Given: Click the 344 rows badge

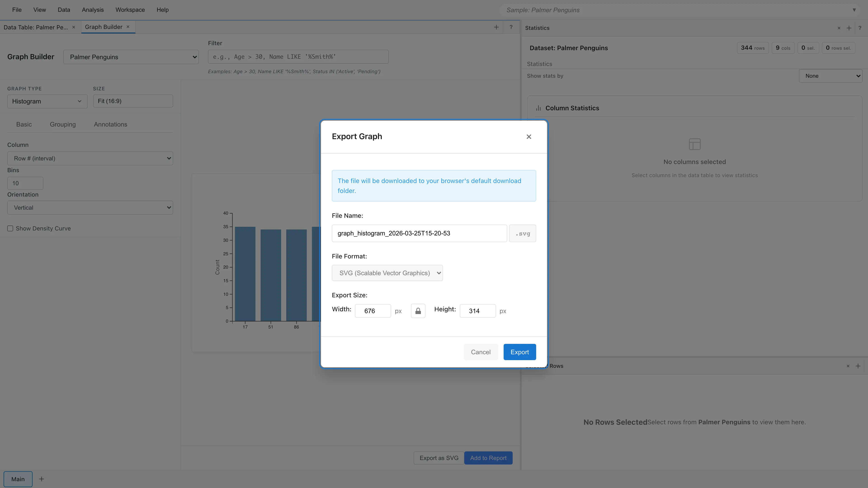Looking at the screenshot, I should point(753,48).
